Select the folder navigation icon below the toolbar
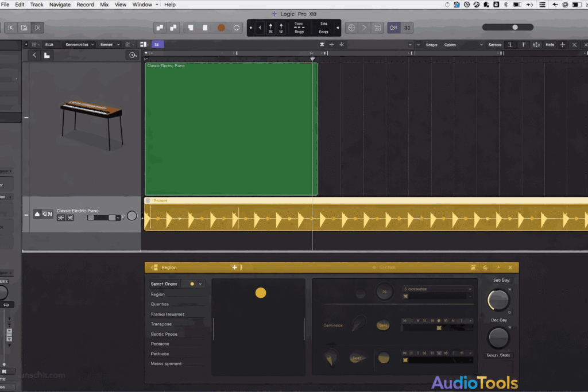Image resolution: width=588 pixels, height=392 pixels. coord(47,55)
